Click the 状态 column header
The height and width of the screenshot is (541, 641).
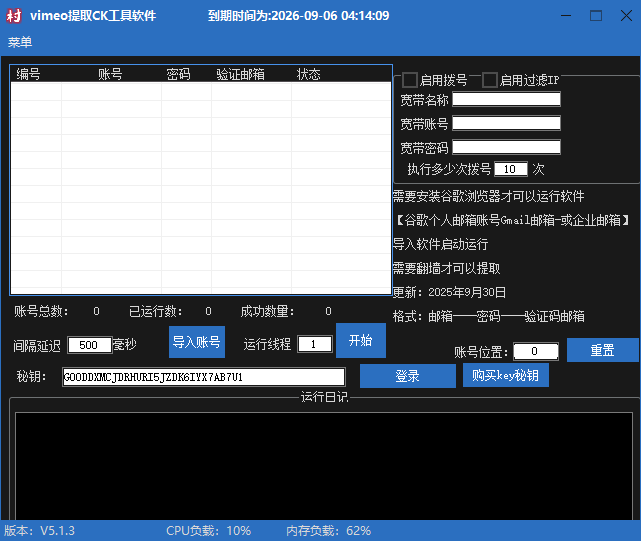click(x=309, y=74)
